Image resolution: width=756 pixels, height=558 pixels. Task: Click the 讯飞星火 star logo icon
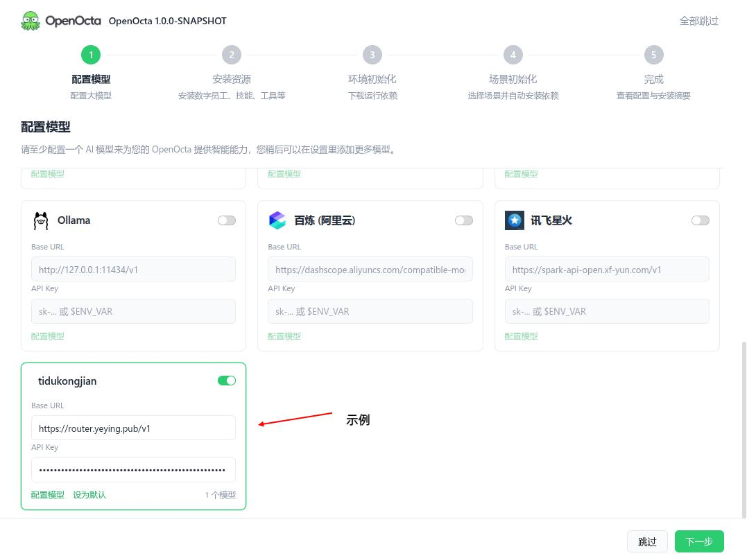tap(515, 220)
